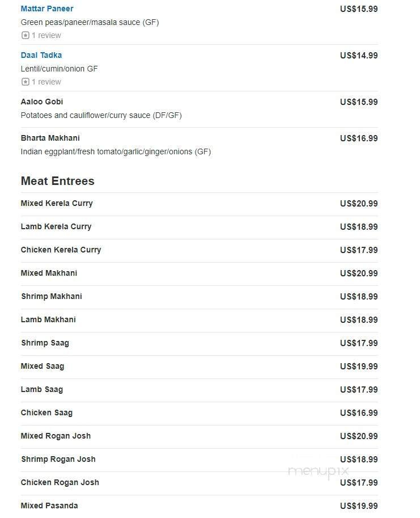Open the 1 review text under Mattar Paneer
The width and height of the screenshot is (420, 518).
[46, 35]
